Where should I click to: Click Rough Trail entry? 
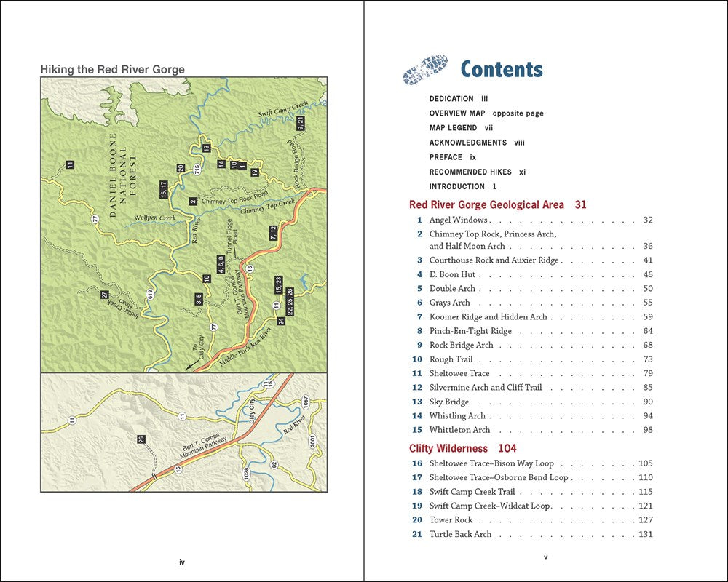(532, 359)
